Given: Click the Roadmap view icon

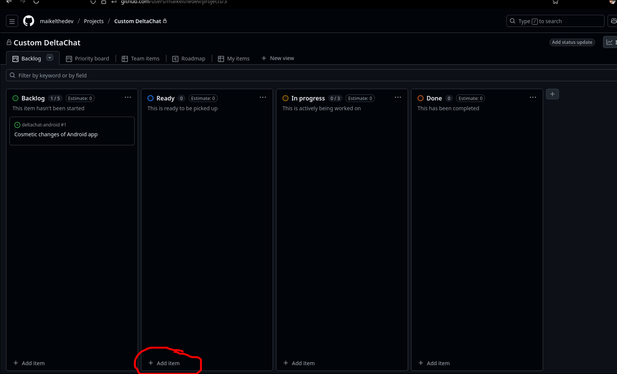Looking at the screenshot, I should (175, 59).
